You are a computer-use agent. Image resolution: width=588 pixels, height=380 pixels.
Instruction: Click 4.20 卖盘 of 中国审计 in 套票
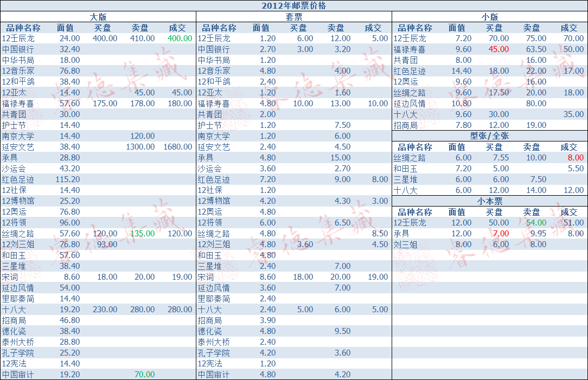pyautogui.click(x=343, y=375)
